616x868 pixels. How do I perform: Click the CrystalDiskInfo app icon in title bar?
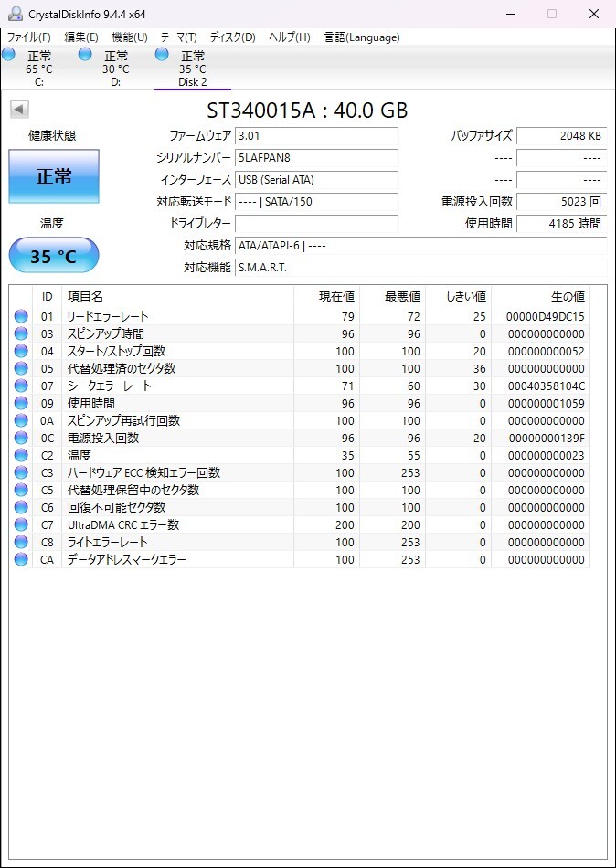click(x=16, y=14)
